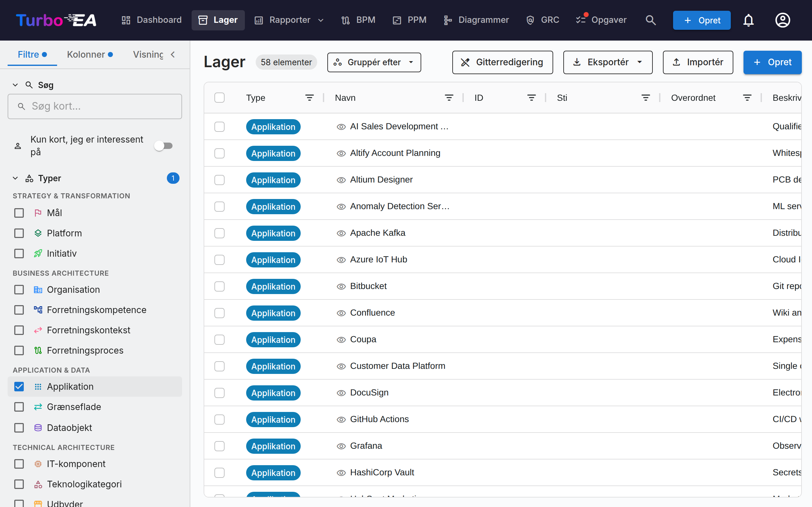Click the global search magnifier icon
The height and width of the screenshot is (507, 812).
(650, 20)
